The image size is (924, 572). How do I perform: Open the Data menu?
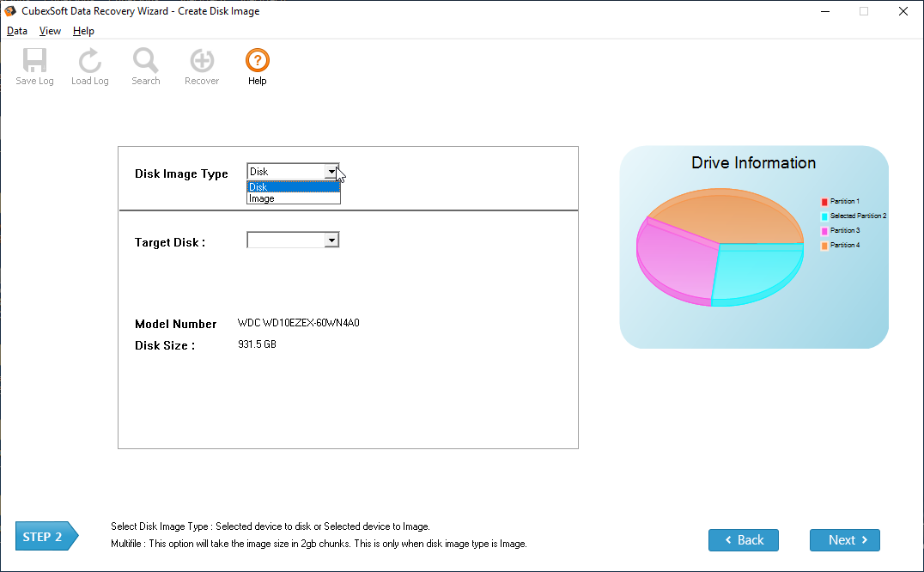tap(17, 31)
